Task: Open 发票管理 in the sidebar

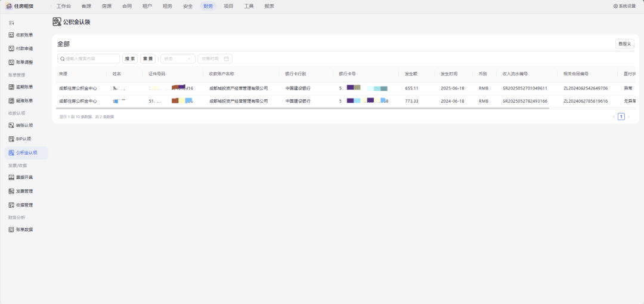Action: point(24,191)
